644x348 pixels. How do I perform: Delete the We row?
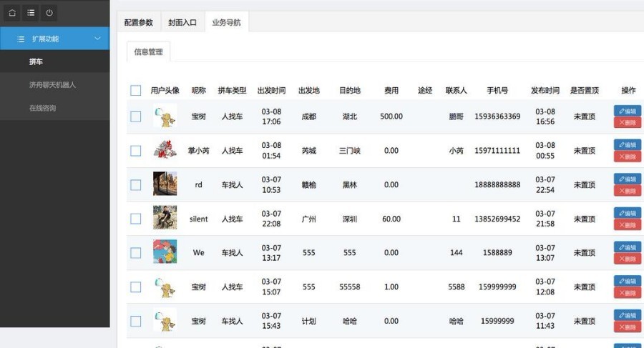pyautogui.click(x=628, y=259)
